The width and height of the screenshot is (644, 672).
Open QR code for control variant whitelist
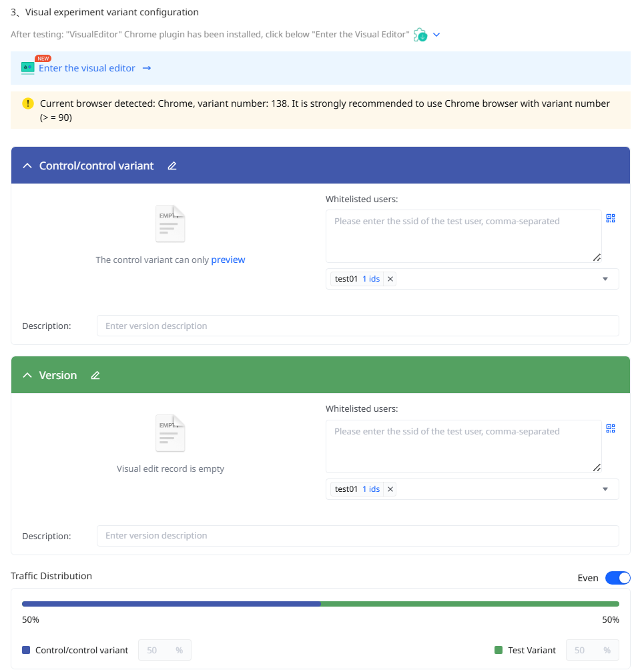pos(611,218)
